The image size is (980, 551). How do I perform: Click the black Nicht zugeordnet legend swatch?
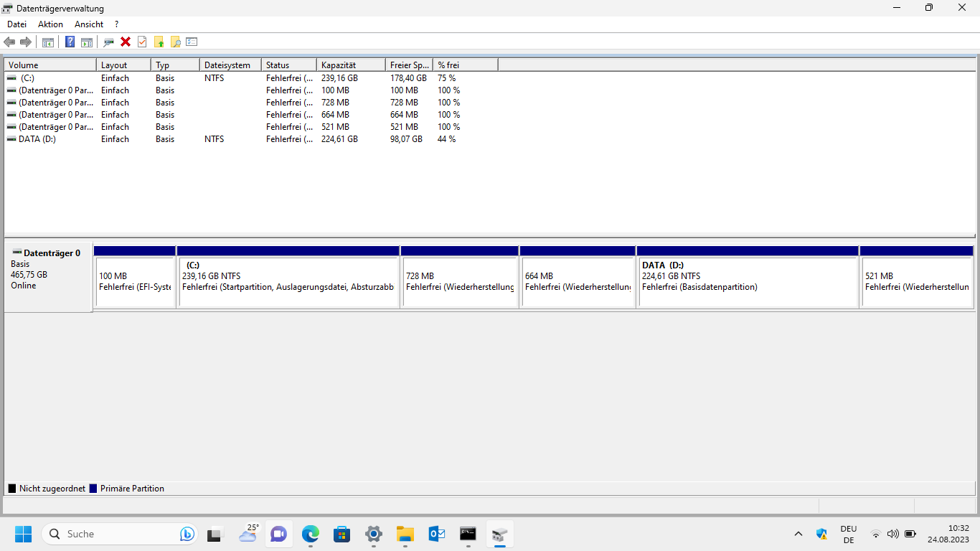click(11, 489)
